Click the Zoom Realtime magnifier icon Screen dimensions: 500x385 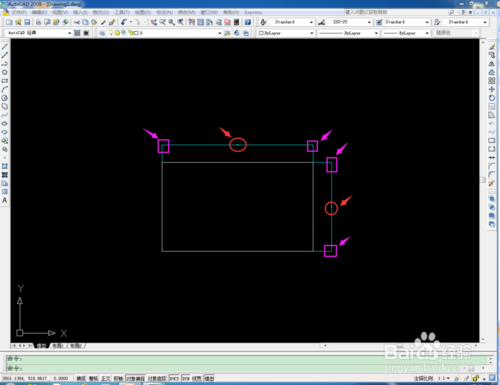(x=162, y=22)
